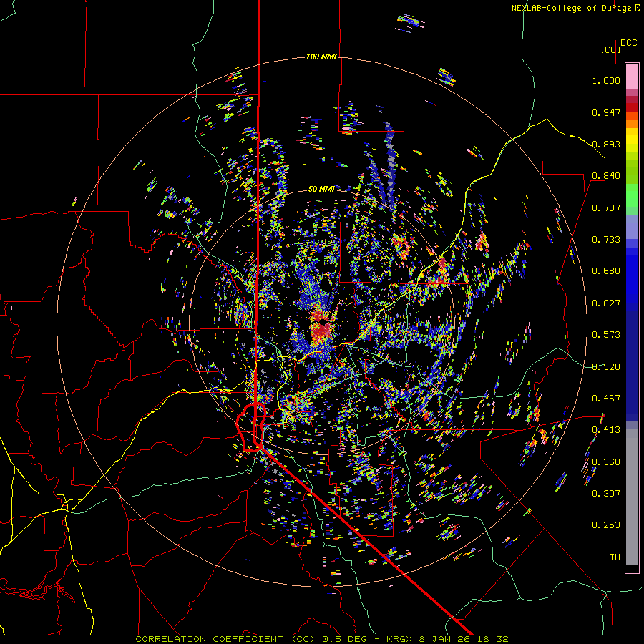Pick the light pink band atop the color scale
Viewport: 644px width, 644px height.
(632, 76)
